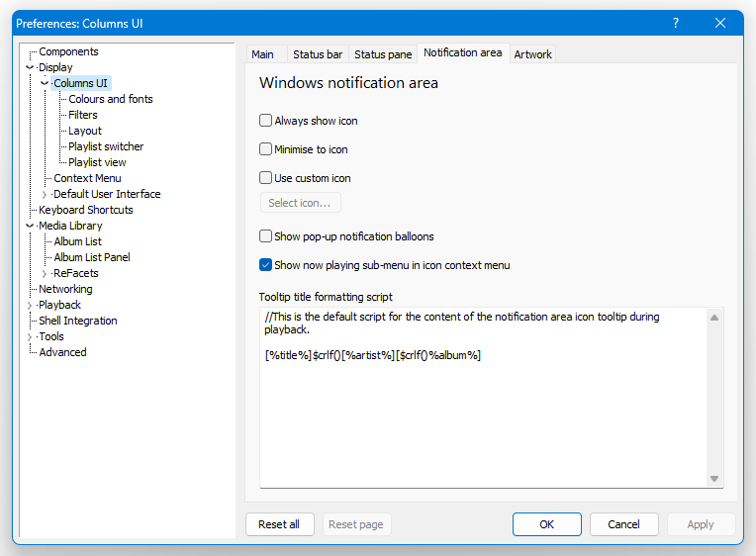Uncheck Show now playing sub-menu option
This screenshot has height=556, width=756.
pos(265,265)
